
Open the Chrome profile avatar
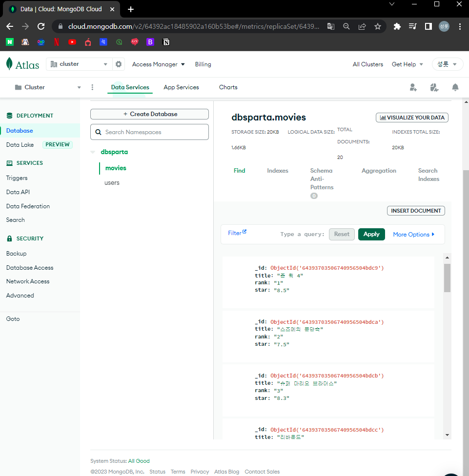point(444,26)
